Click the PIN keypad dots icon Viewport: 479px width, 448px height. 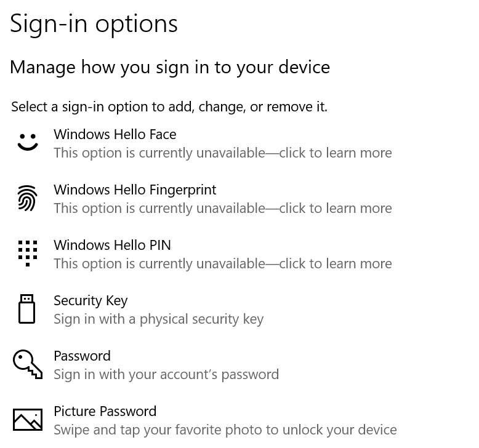coord(28,254)
